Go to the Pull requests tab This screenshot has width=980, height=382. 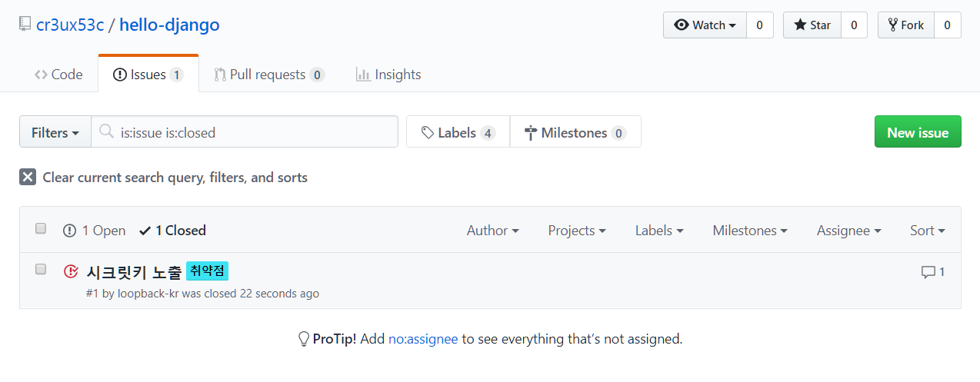point(269,75)
